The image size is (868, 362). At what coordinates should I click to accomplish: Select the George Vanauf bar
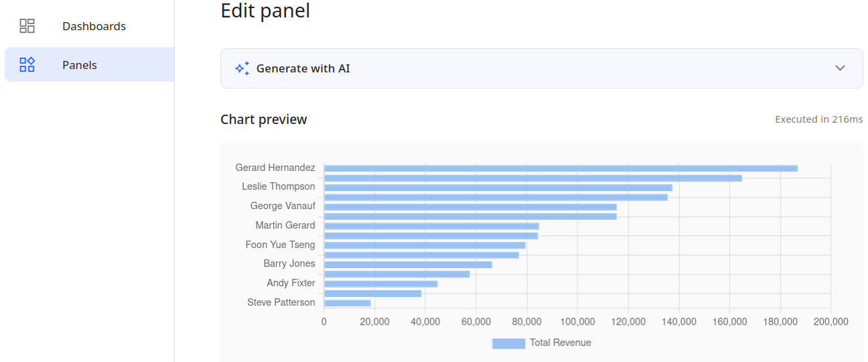coord(469,207)
